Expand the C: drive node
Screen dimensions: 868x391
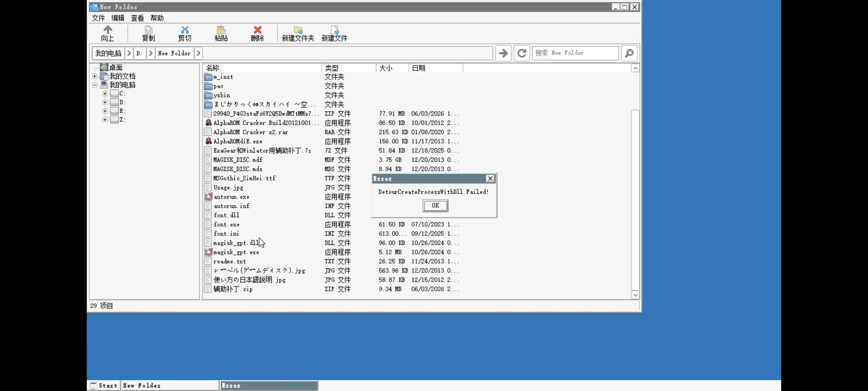(105, 94)
